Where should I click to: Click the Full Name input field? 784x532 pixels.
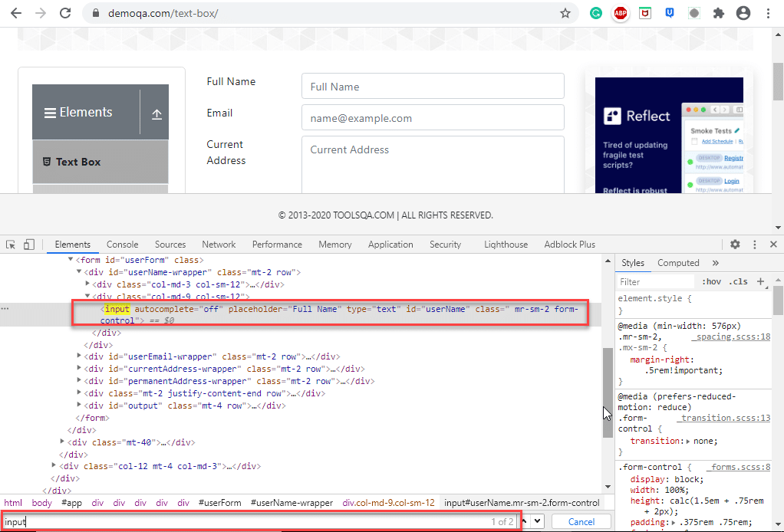[432, 86]
